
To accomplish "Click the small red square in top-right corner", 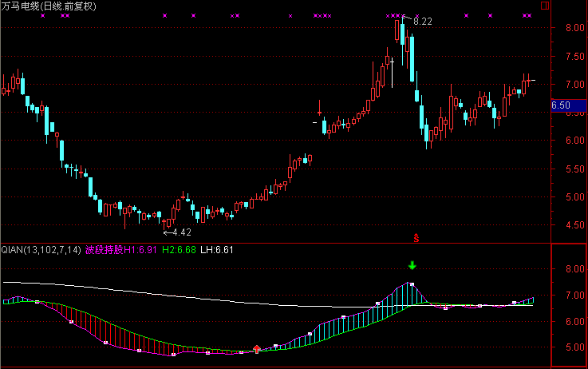I will pos(545,5).
